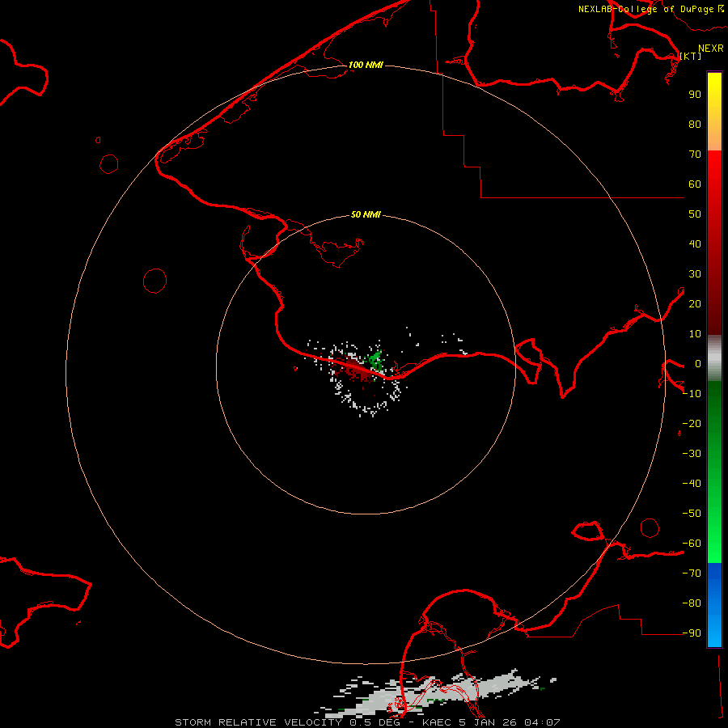
Task: Click the "-10" scale value
Action: tap(692, 394)
